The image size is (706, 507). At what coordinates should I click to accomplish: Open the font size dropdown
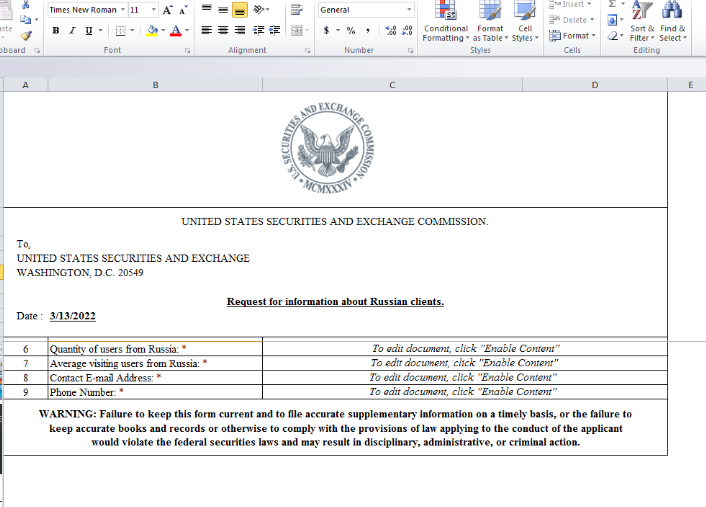154,9
